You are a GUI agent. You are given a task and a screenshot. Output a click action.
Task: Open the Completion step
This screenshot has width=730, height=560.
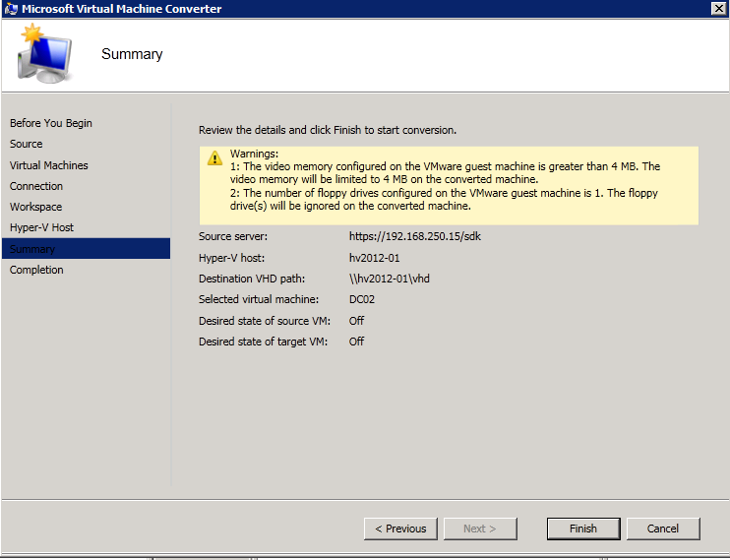tap(36, 270)
